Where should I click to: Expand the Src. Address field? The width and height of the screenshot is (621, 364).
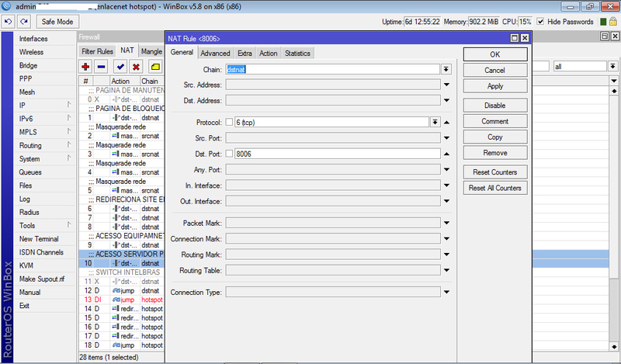(446, 85)
